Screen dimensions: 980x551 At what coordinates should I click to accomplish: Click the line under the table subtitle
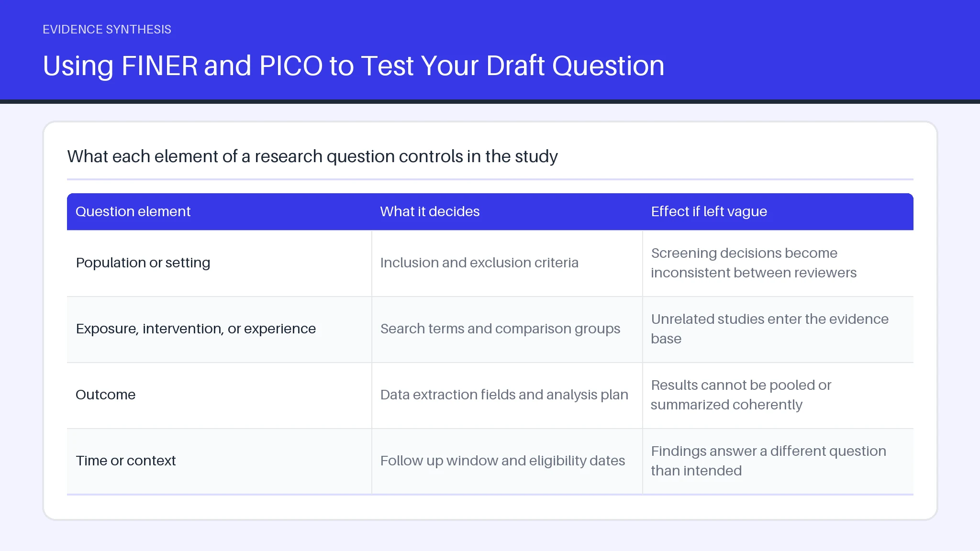490,179
